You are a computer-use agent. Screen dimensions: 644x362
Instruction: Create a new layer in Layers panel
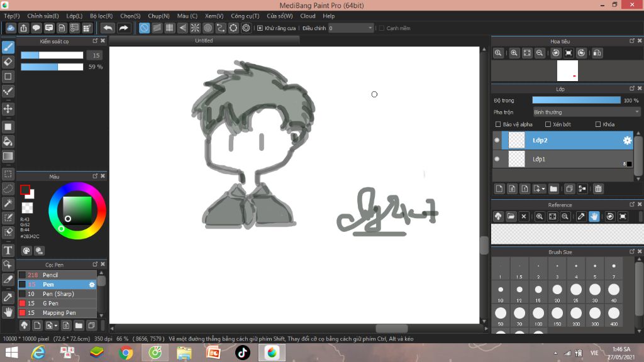499,189
